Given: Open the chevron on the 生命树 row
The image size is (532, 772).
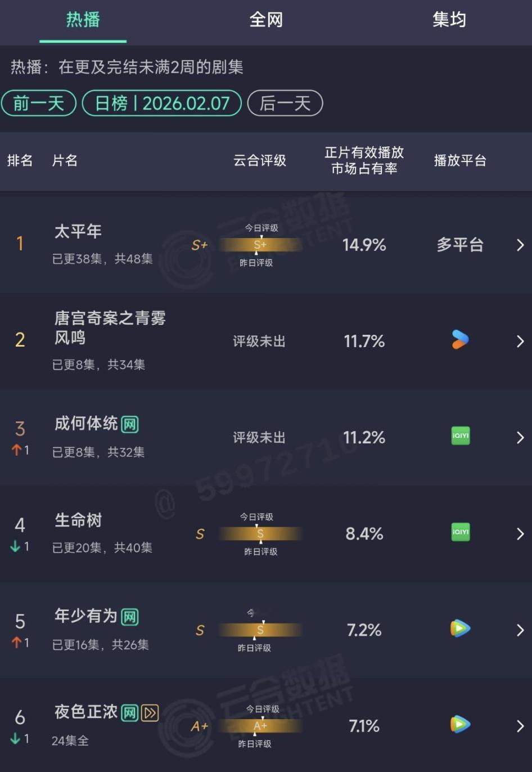Looking at the screenshot, I should (x=520, y=533).
